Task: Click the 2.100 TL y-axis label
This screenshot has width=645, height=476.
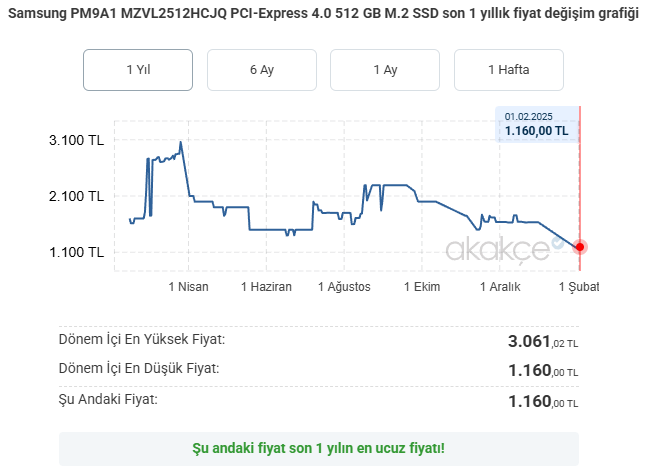Action: click(x=76, y=197)
